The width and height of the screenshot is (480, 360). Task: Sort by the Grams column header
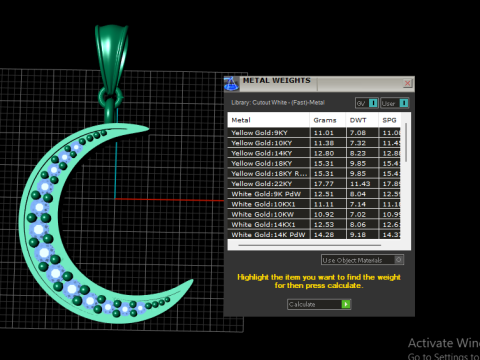click(x=328, y=120)
